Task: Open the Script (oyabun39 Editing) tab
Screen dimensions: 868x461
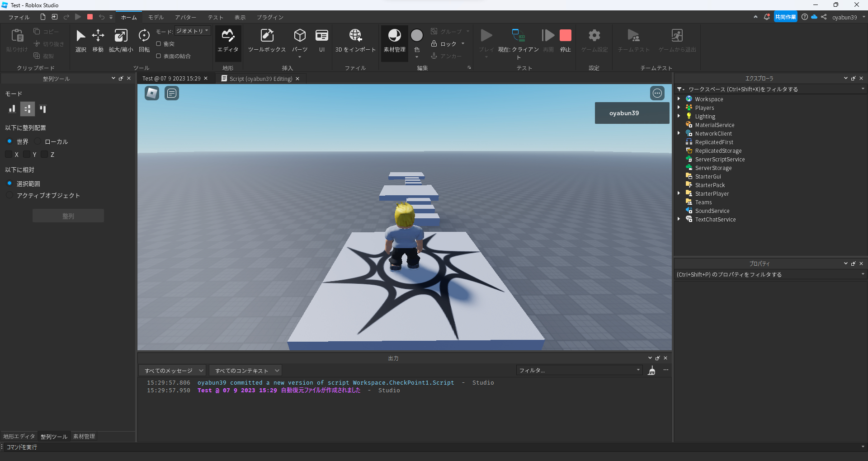Action: pyautogui.click(x=260, y=79)
